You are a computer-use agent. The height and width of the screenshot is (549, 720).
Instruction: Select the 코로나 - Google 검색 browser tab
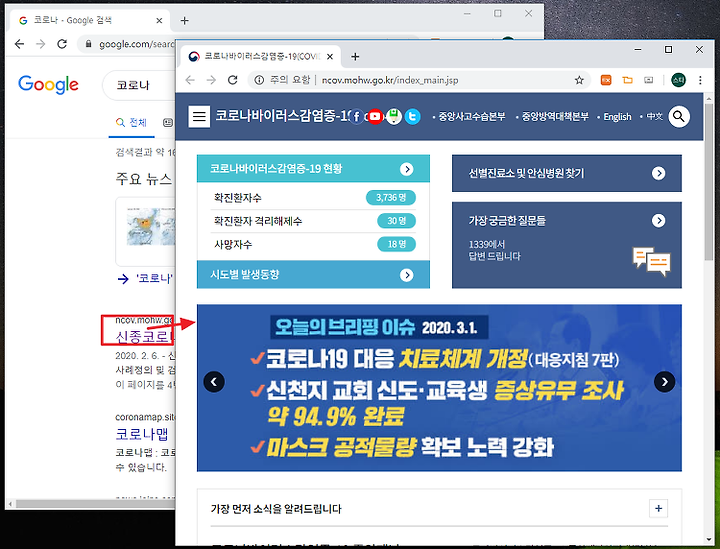point(90,21)
